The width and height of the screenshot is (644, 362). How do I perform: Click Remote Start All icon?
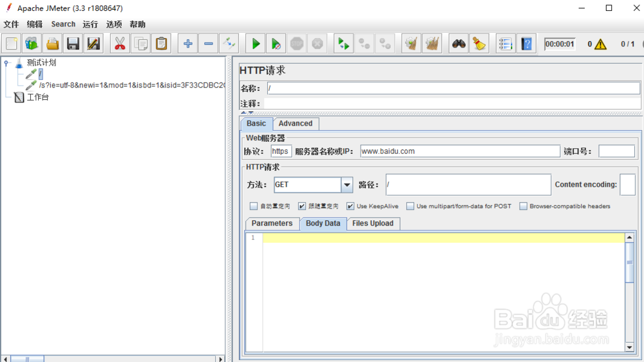coord(343,44)
